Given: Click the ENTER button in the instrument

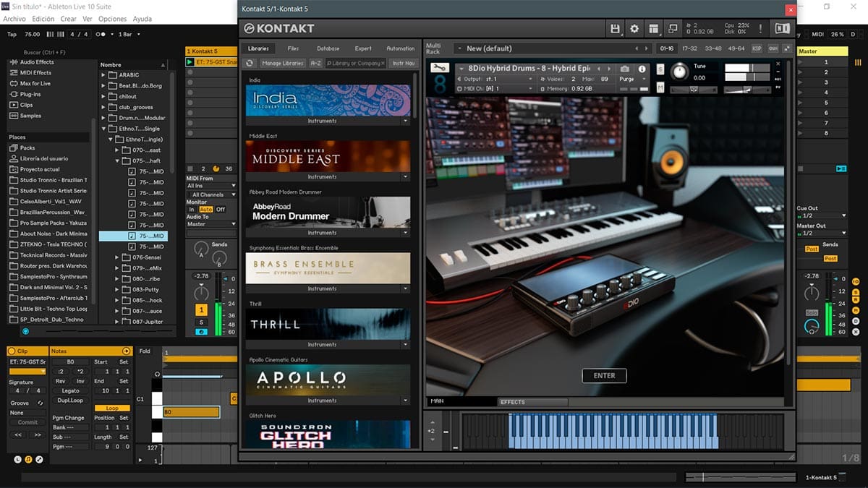Looking at the screenshot, I should pos(604,375).
